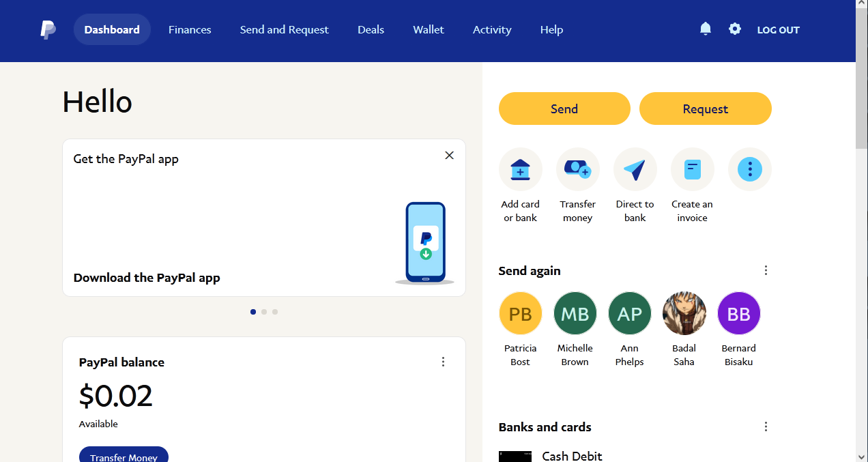This screenshot has height=462, width=868.
Task: Go to Finances tab
Action: 190,29
